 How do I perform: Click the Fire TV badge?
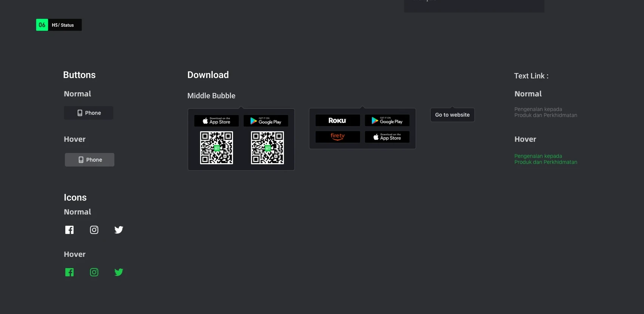338,137
